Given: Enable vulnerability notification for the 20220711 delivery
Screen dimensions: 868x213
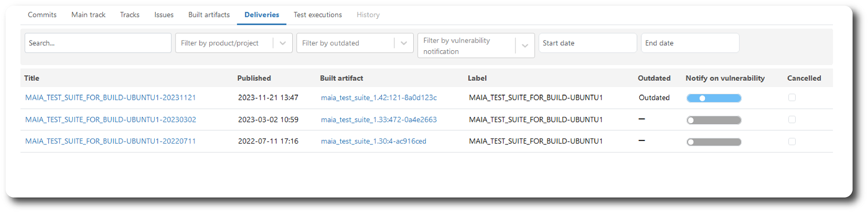Looking at the screenshot, I should [x=714, y=142].
